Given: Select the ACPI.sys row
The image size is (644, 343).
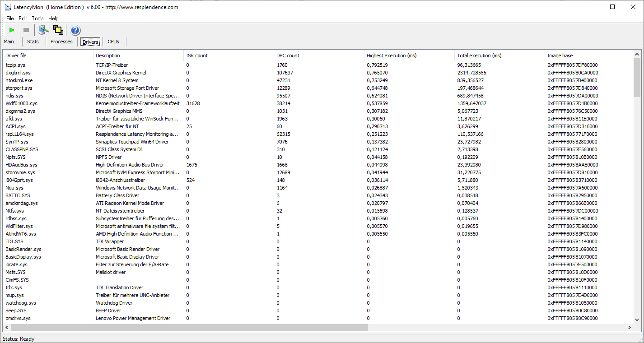Looking at the screenshot, I should click(318, 126).
